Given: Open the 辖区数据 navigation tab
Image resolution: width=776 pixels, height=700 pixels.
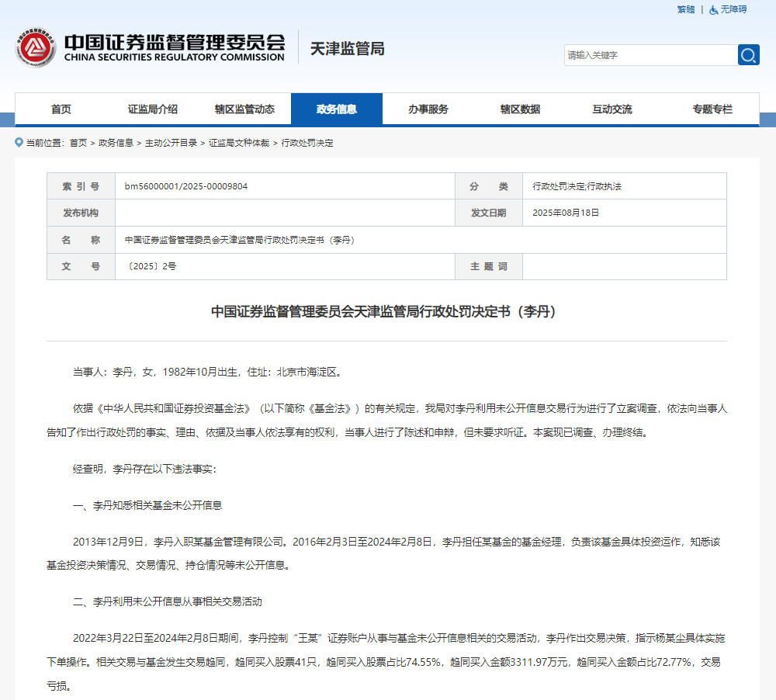Looking at the screenshot, I should point(520,109).
